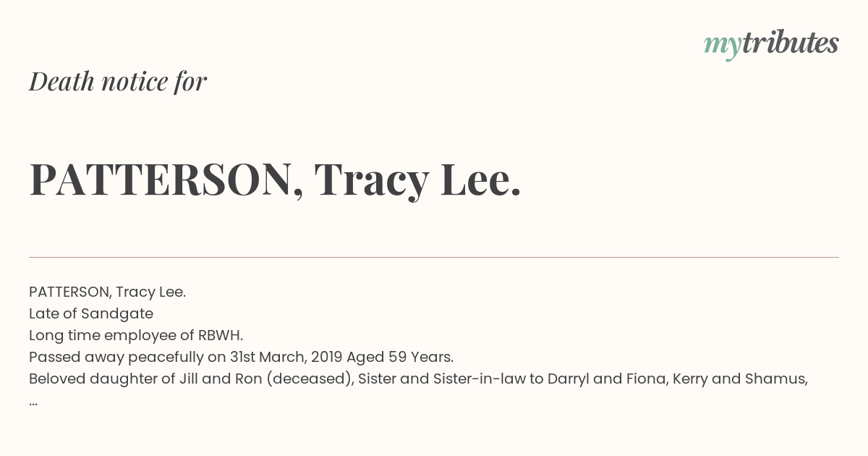Select the word "Sandgate"
Screen dimensions: 868x456
coord(117,314)
